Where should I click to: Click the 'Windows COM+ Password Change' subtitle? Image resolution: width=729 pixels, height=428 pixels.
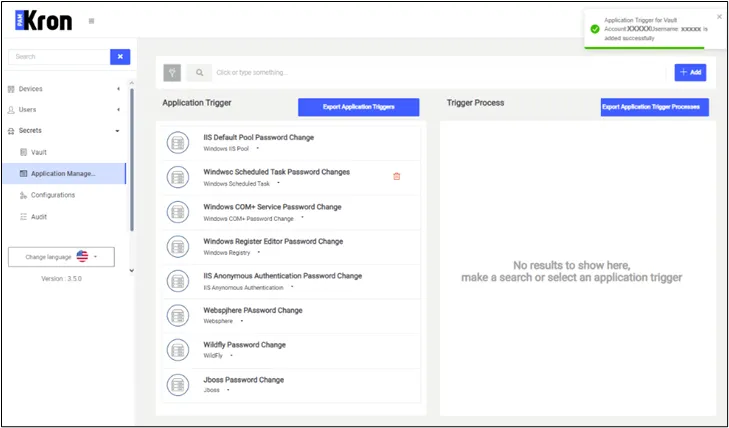248,218
